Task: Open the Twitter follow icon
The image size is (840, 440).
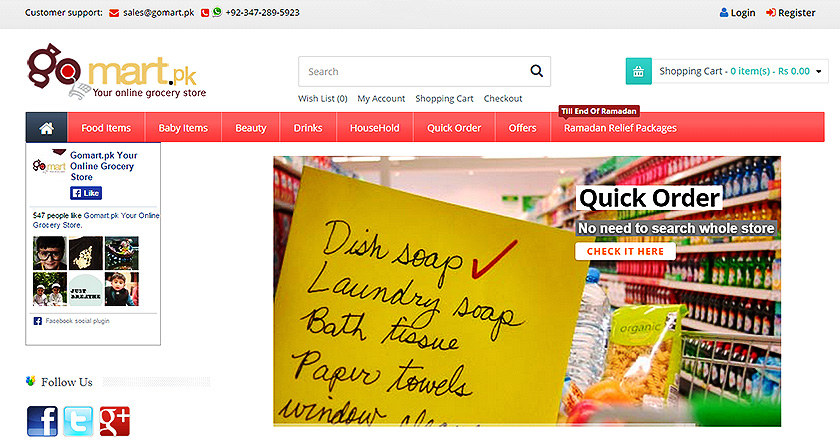Action: click(x=78, y=421)
